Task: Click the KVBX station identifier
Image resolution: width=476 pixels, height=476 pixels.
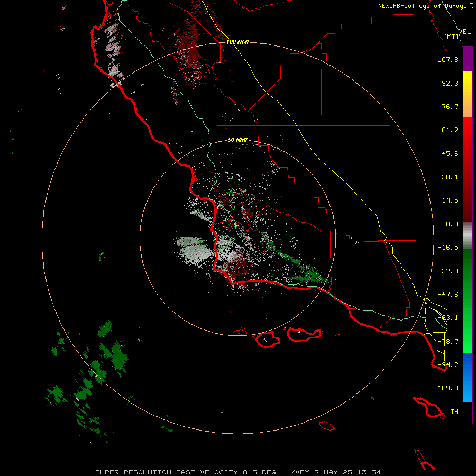Action: pyautogui.click(x=300, y=472)
